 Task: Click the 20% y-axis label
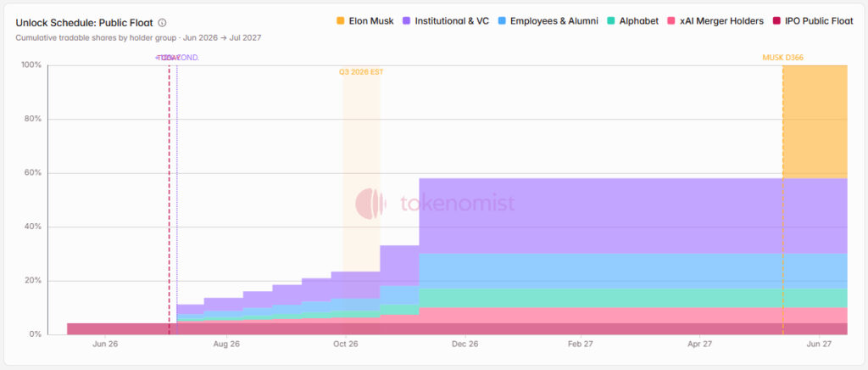tap(33, 280)
